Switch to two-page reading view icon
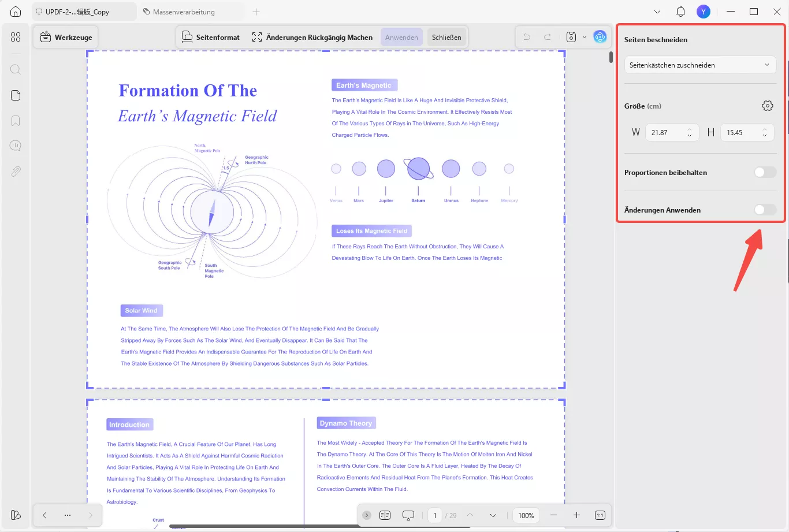The image size is (789, 532). (385, 515)
